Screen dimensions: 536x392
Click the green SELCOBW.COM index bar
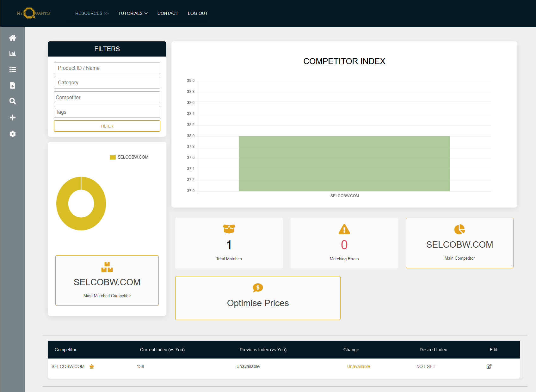pyautogui.click(x=344, y=164)
